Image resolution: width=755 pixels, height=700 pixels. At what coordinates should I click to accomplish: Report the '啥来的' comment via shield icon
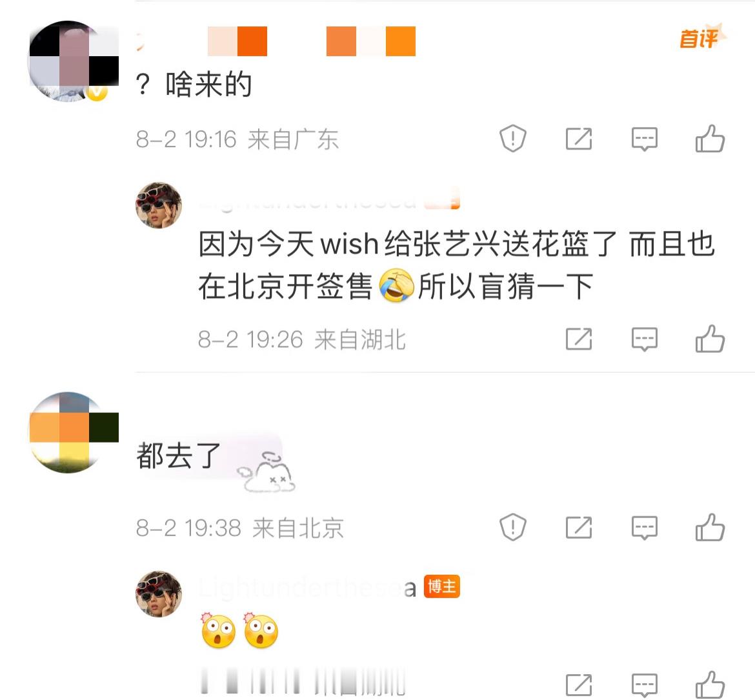513,139
